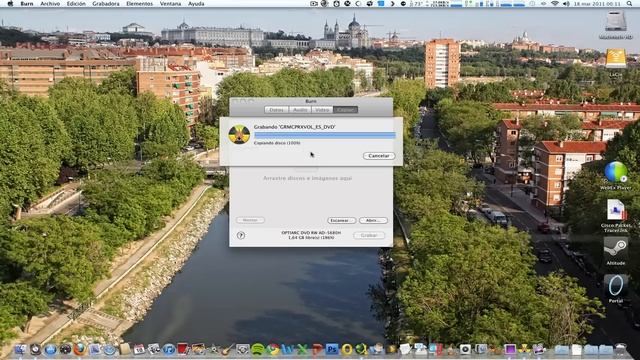Click the date and time in menu bar
This screenshot has width=640, height=360.
tap(596, 4)
